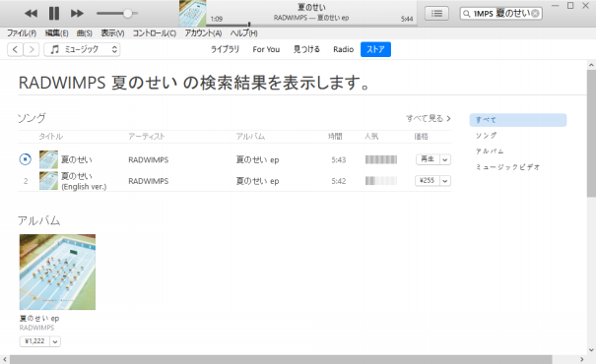The height and width of the screenshot is (364, 596).
Task: Click the 再生 button for first song
Action: (x=428, y=159)
